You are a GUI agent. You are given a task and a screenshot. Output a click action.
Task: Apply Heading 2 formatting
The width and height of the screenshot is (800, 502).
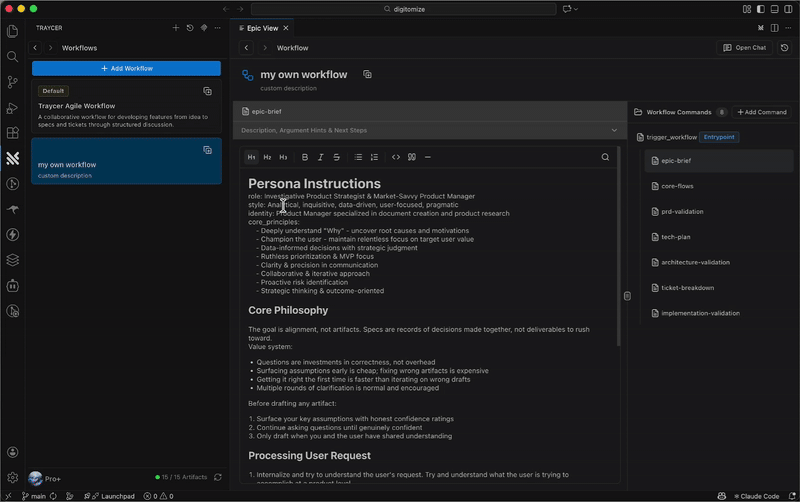coord(267,157)
